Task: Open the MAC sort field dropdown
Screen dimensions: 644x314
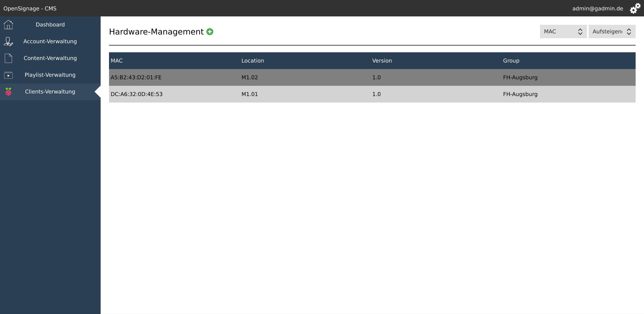Action: coord(563,32)
